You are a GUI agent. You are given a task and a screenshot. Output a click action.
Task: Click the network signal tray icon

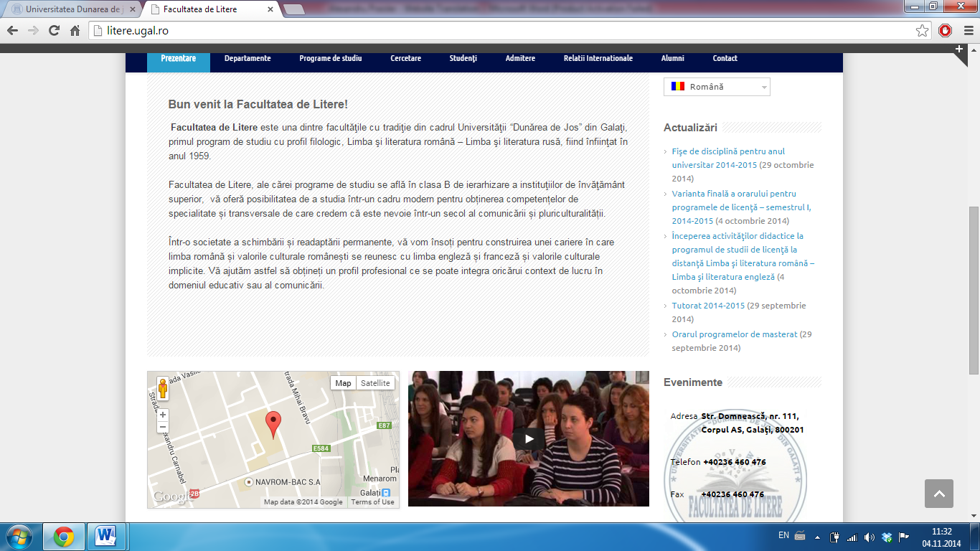[x=852, y=537]
